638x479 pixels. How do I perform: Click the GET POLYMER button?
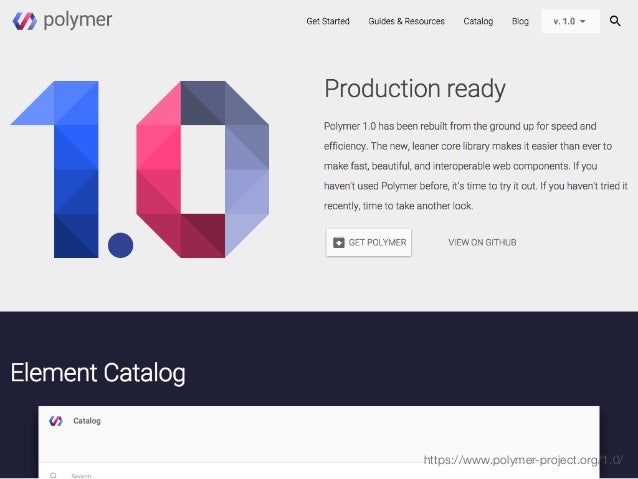point(369,243)
